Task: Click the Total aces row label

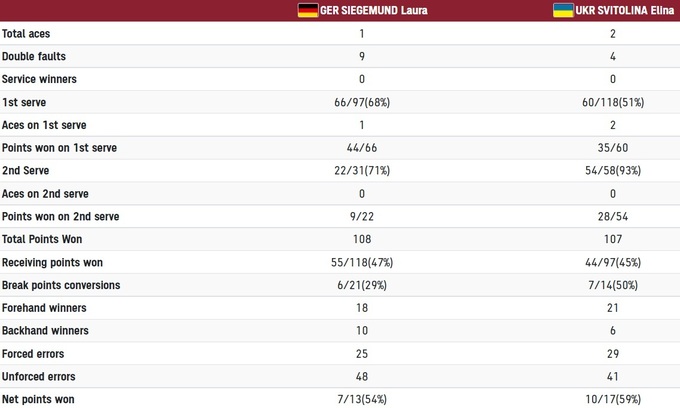Action: click(27, 33)
